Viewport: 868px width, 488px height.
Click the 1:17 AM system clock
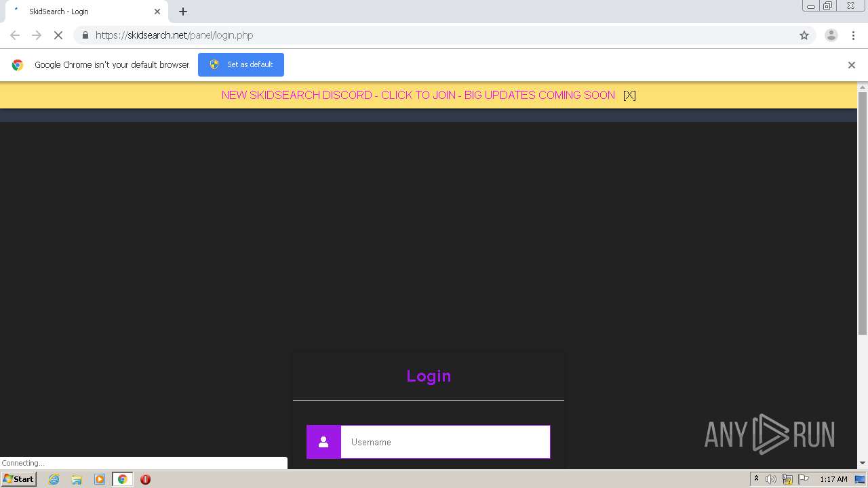pyautogui.click(x=833, y=479)
